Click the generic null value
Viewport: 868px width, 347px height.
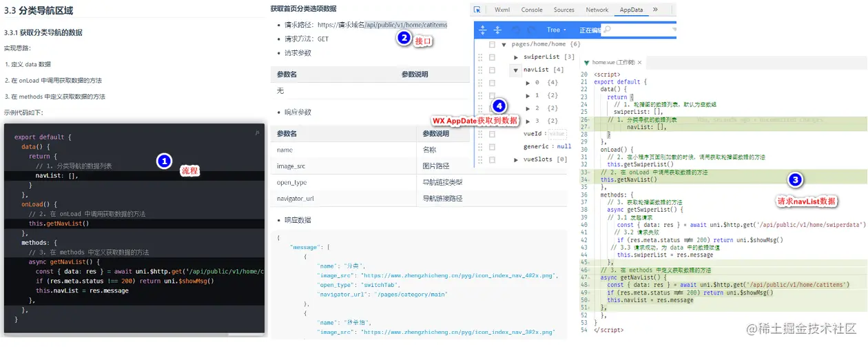click(564, 146)
